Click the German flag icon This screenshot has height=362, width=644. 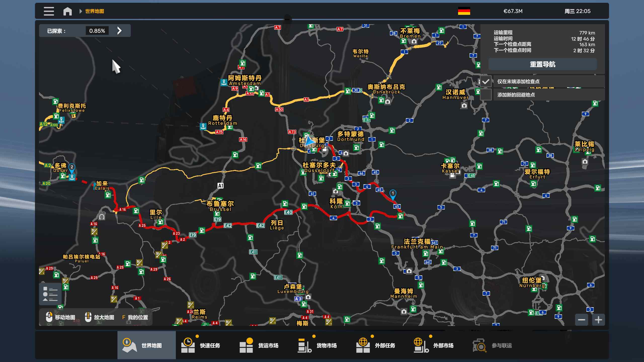pos(464,11)
